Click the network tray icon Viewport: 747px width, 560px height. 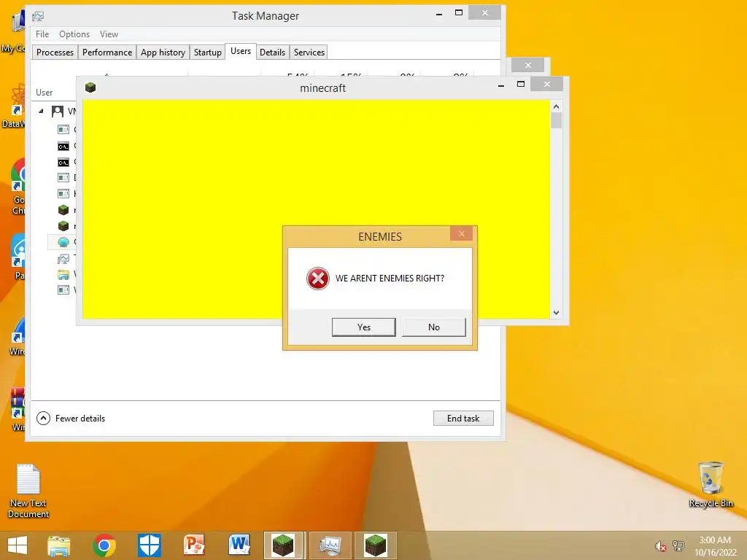point(678,546)
